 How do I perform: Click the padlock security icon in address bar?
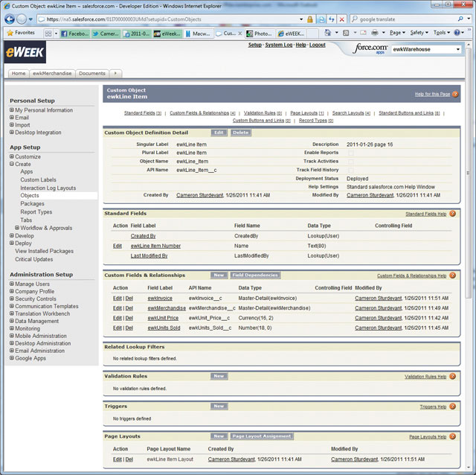point(309,19)
